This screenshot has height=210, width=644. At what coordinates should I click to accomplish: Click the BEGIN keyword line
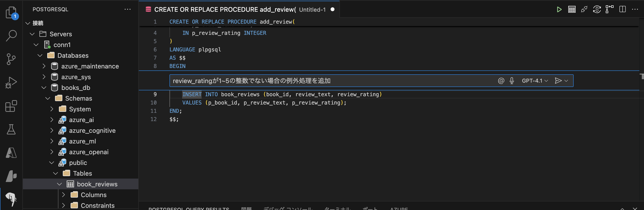[x=177, y=66]
